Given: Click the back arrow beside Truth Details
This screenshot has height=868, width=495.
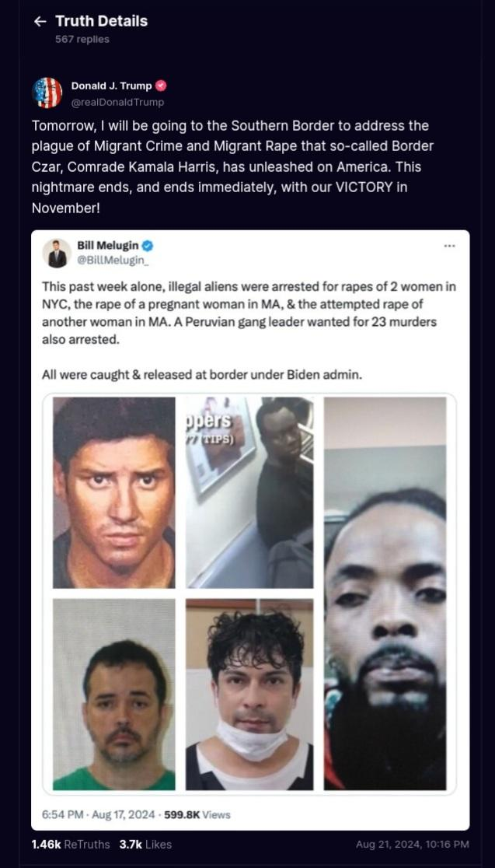Looking at the screenshot, I should (40, 22).
